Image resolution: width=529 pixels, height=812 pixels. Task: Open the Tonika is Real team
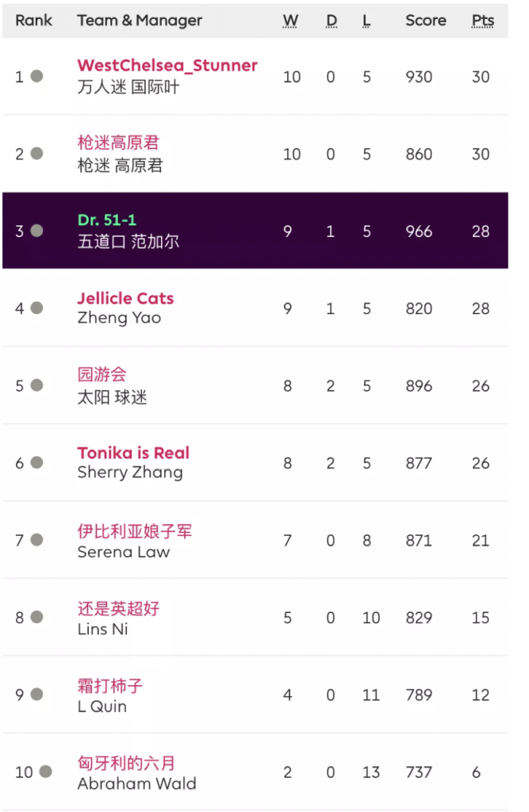point(133,453)
